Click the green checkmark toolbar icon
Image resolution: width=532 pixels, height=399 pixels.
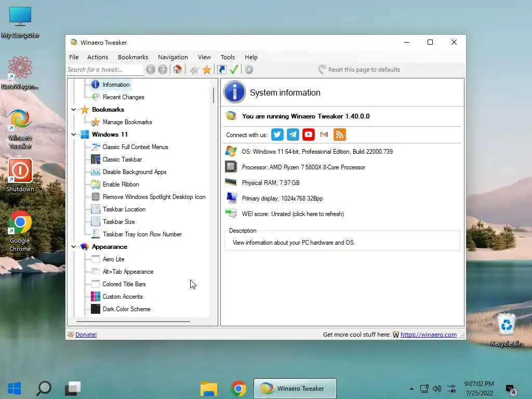[x=234, y=70]
